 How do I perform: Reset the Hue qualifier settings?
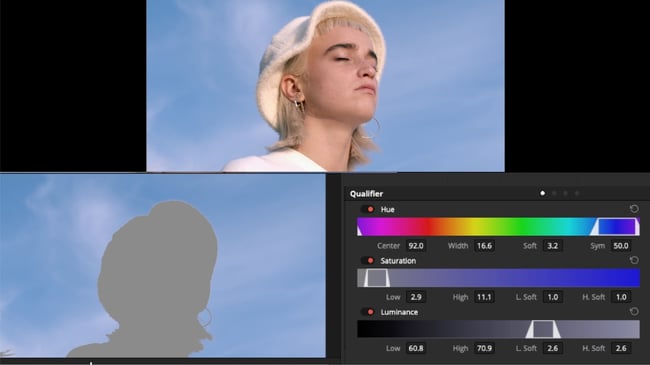(x=634, y=209)
